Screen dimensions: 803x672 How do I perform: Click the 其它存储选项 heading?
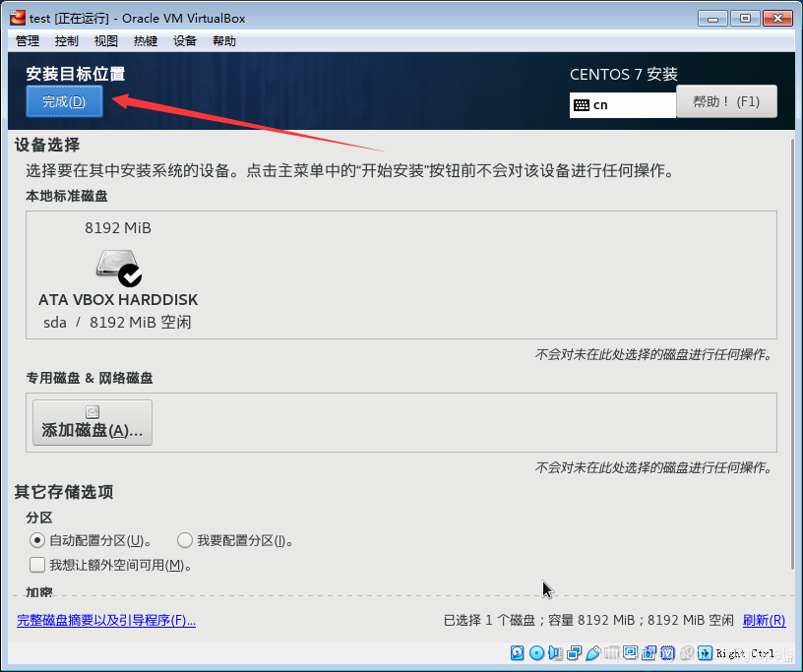64,492
